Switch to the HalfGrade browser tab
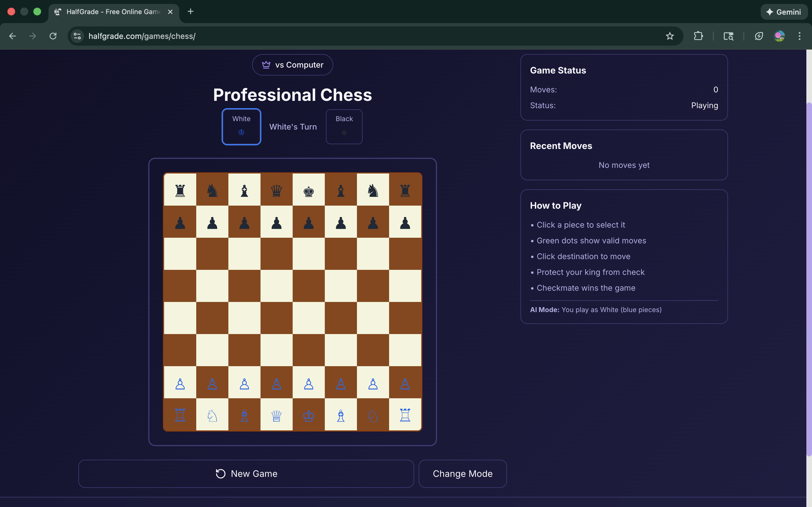Viewport: 812px width, 507px height. tap(111, 12)
